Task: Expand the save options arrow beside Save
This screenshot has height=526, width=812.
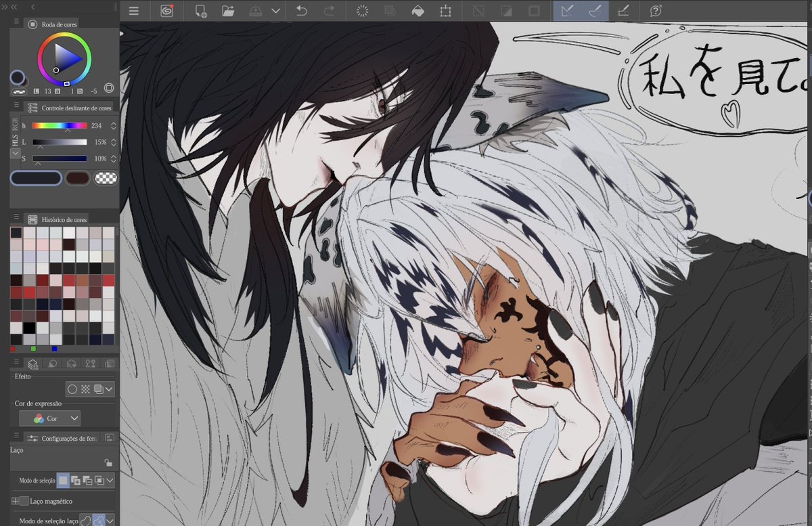Action: [x=275, y=11]
